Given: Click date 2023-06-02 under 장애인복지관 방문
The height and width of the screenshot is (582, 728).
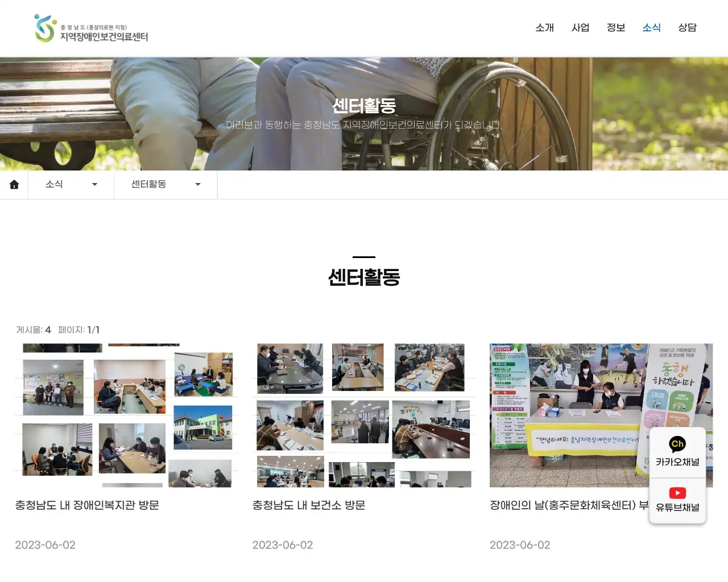Looking at the screenshot, I should click(x=45, y=545).
